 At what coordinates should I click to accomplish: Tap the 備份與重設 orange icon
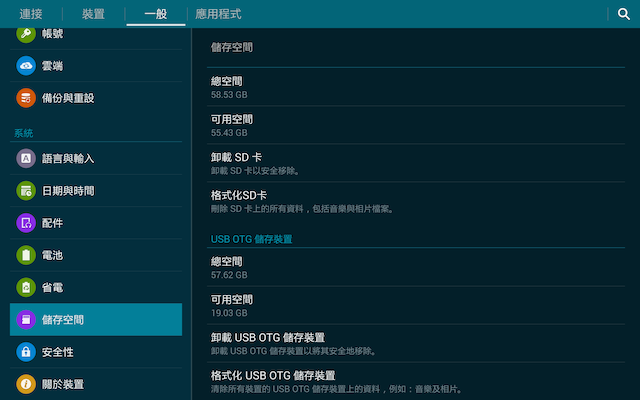coord(26,98)
